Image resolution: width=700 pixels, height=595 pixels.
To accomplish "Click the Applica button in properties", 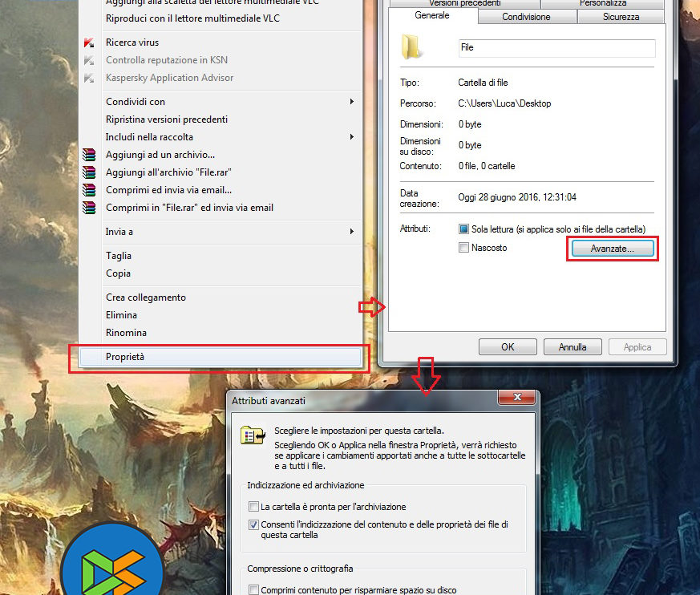I will (x=637, y=347).
